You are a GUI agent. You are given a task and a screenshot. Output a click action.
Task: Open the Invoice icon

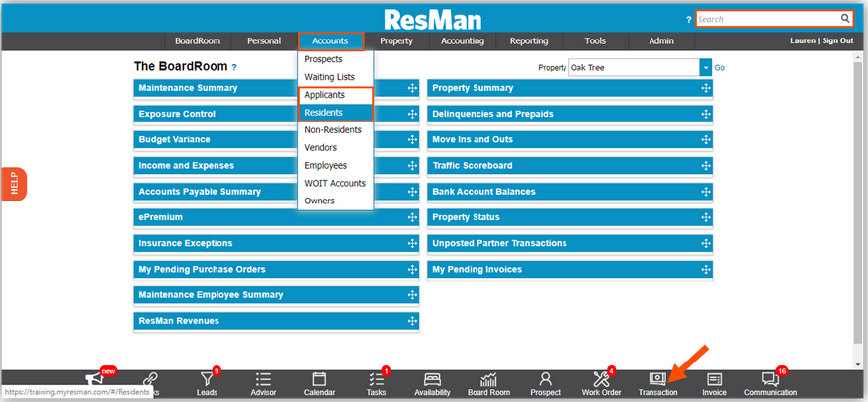coord(714,378)
